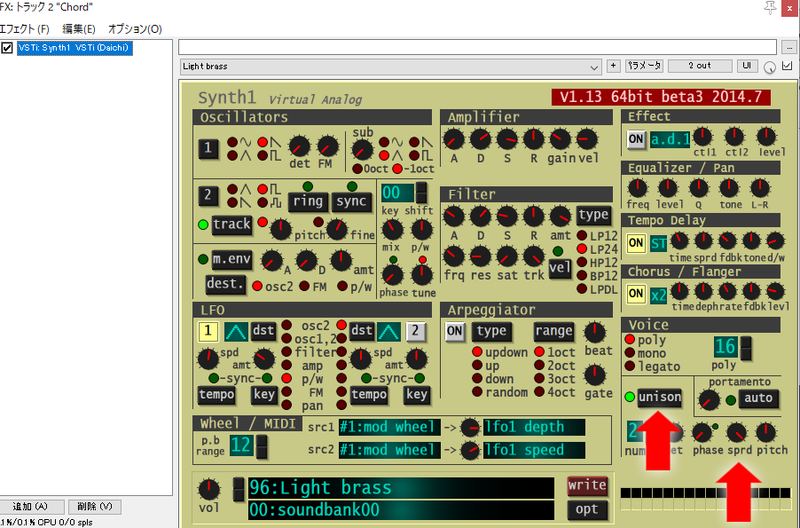This screenshot has height=528, width=800.
Task: Click the oscillator 1 det knob
Action: (x=299, y=146)
